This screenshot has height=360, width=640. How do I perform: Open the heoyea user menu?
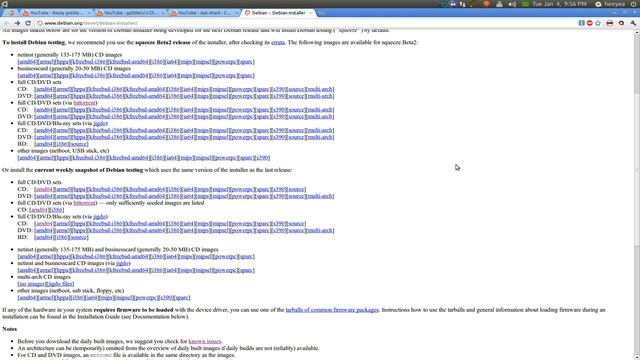pos(610,4)
